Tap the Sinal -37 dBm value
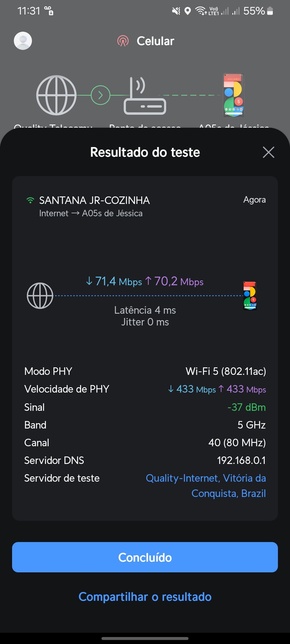This screenshot has height=644, width=290. click(x=247, y=407)
